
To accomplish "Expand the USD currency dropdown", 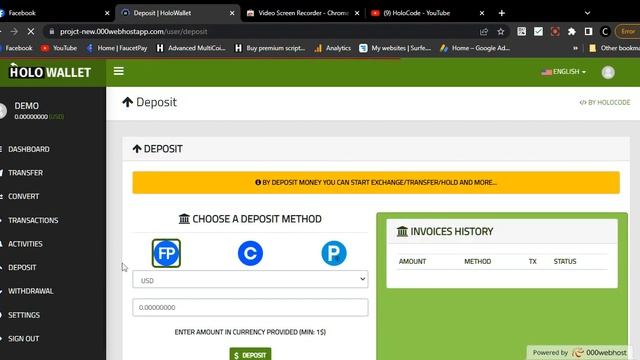I will coord(250,280).
